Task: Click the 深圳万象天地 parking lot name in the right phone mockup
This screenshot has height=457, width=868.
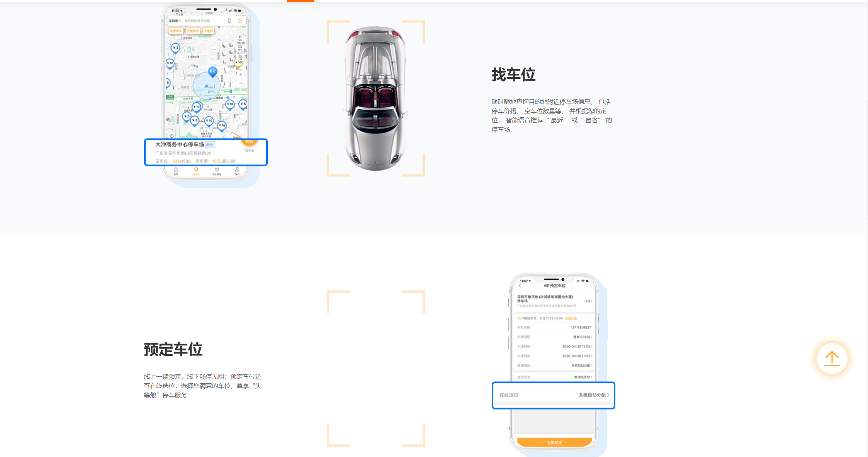Action: (x=545, y=299)
